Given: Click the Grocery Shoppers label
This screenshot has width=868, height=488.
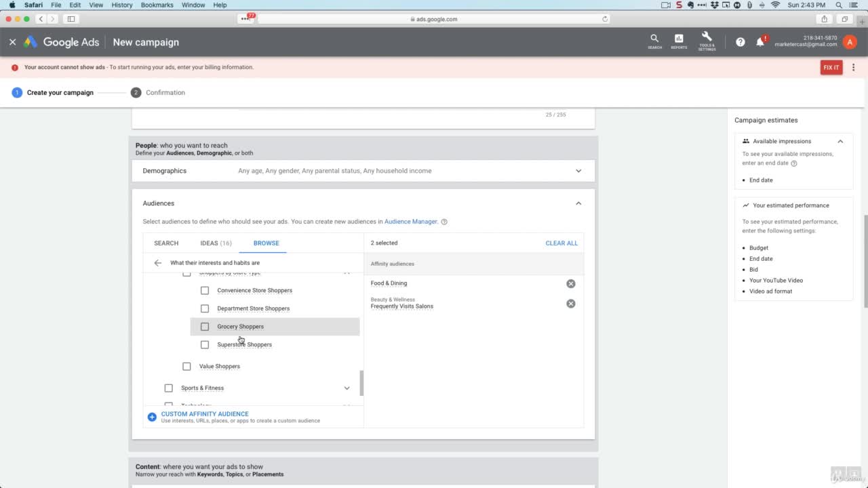Looking at the screenshot, I should tap(240, 327).
